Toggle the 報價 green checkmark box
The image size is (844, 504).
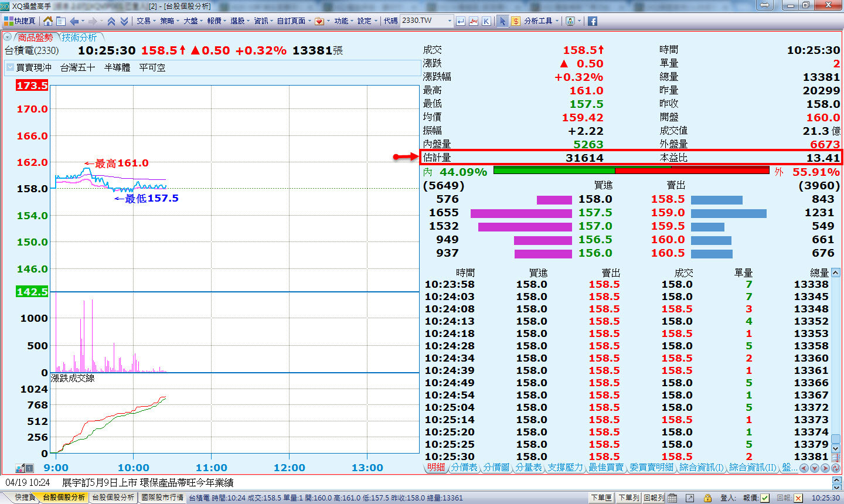[x=765, y=498]
